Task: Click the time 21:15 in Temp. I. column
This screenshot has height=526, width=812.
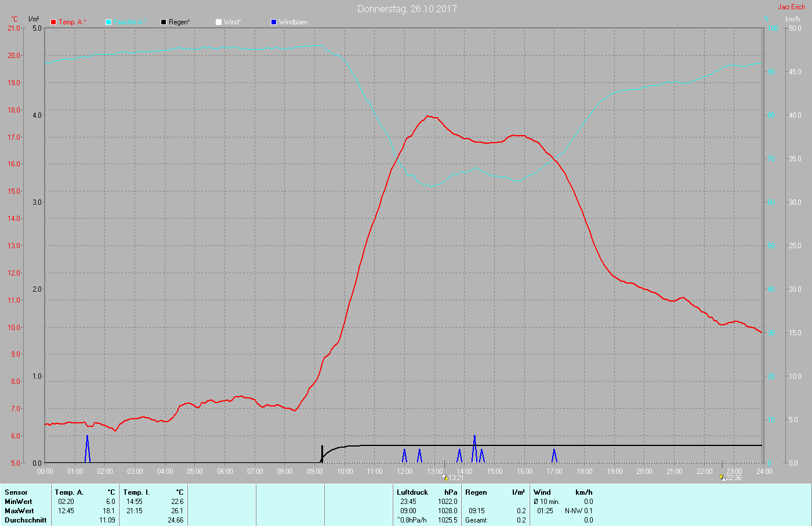Action: point(135,511)
